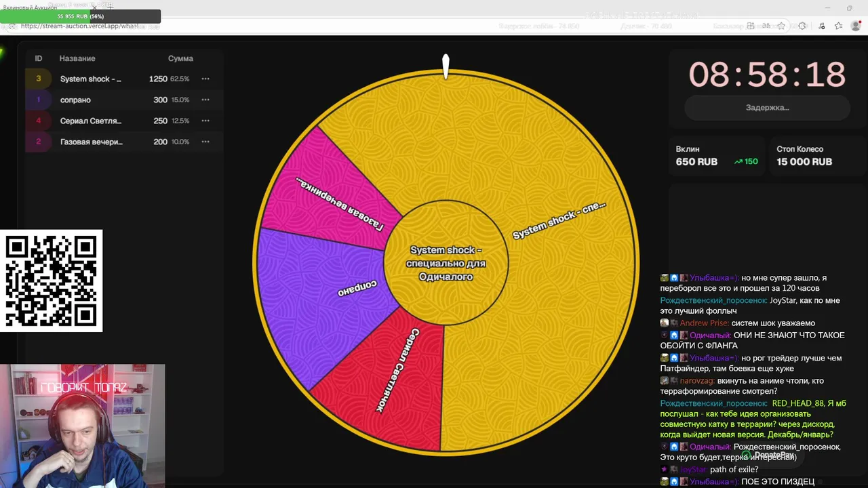868x488 pixels.
Task: Click the 300 amount for сопрано
Action: click(x=160, y=100)
